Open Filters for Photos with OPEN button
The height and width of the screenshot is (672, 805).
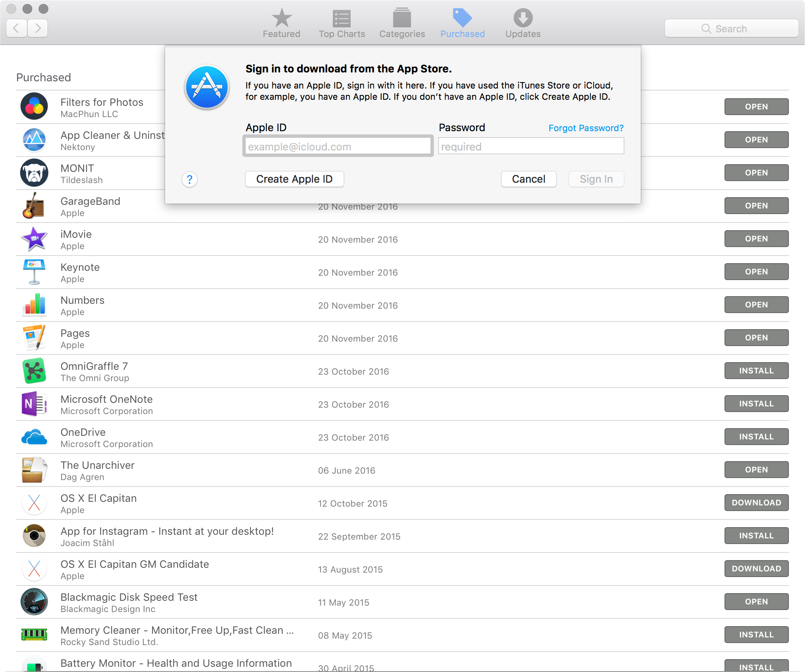[x=756, y=107]
